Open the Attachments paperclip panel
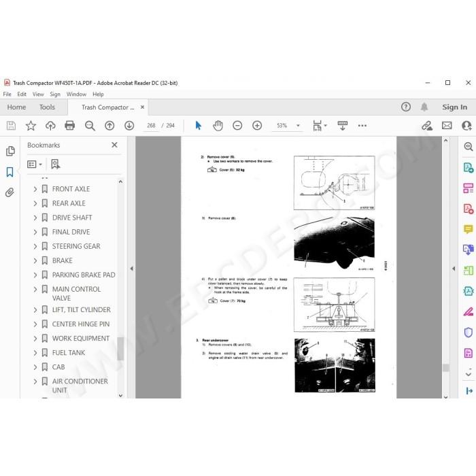Image resolution: width=476 pixels, height=476 pixels. click(x=10, y=192)
